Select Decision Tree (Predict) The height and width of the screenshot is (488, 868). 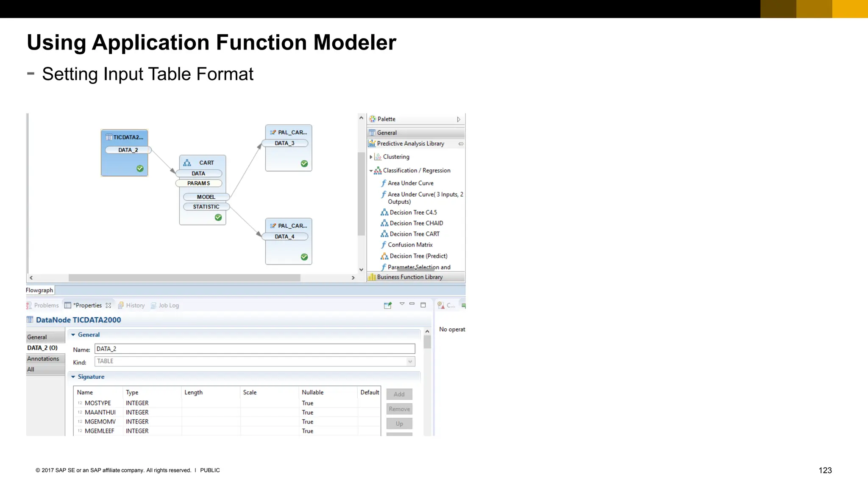[x=414, y=256]
